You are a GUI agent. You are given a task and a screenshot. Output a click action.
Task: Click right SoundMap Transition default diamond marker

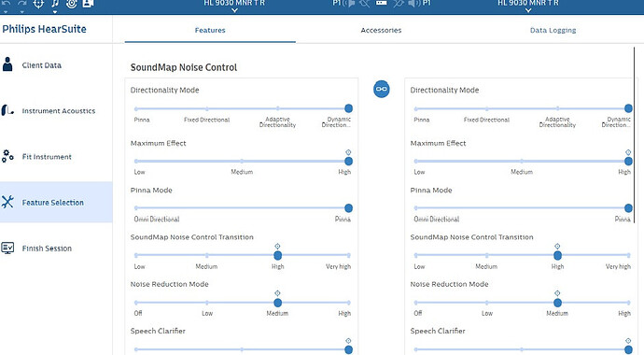[x=557, y=246]
